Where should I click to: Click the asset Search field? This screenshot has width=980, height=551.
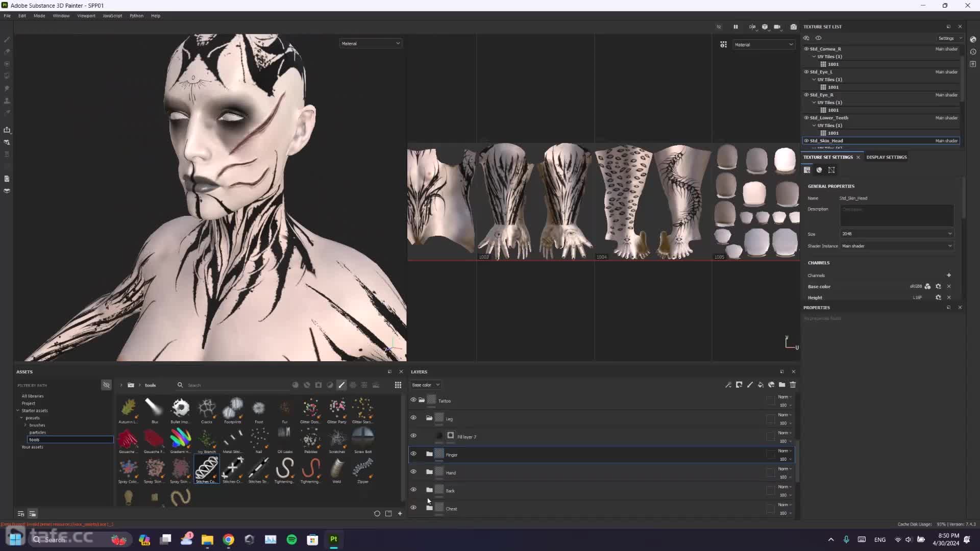click(x=232, y=385)
